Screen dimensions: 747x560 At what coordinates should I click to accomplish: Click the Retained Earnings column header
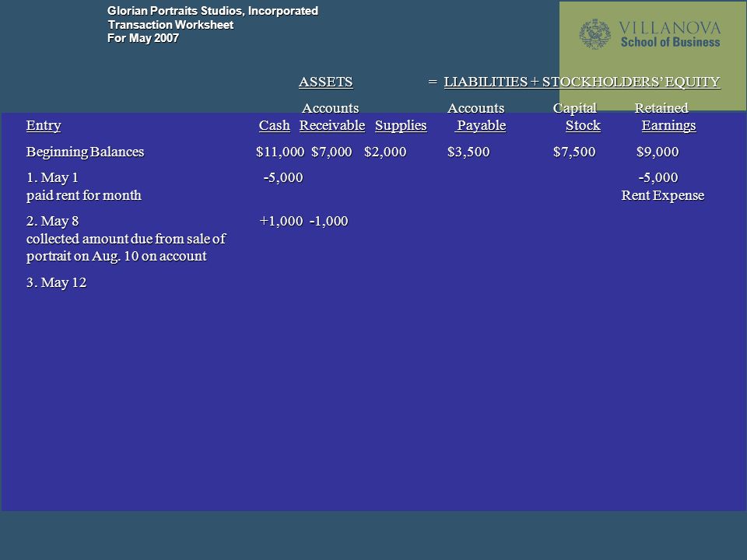(665, 117)
